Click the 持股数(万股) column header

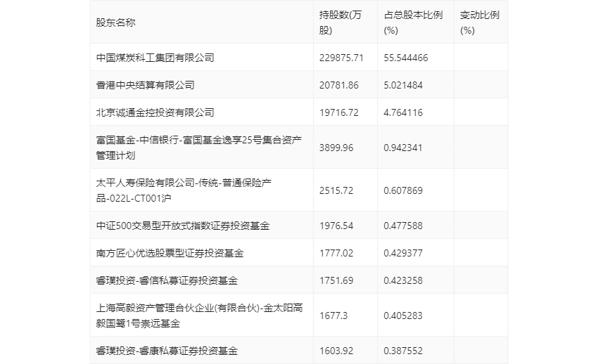(x=341, y=22)
